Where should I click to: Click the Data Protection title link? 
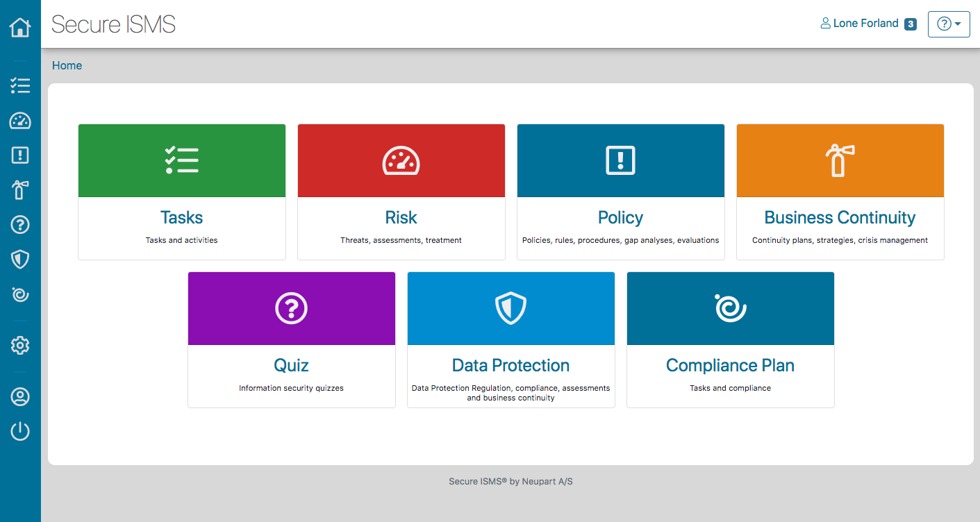tap(510, 365)
